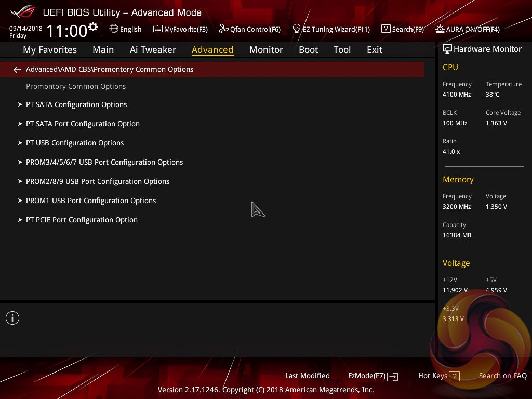Open the My Favorites tab
Image resolution: width=532 pixels, height=399 pixels.
50,50
